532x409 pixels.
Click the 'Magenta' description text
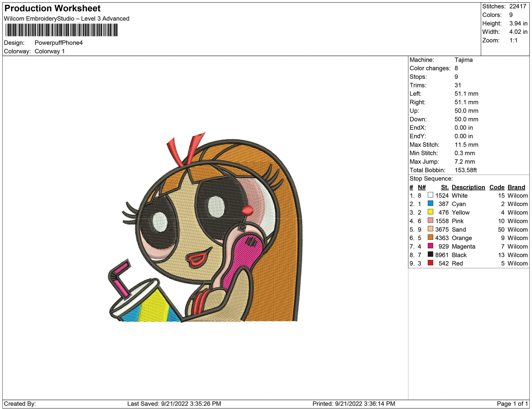point(464,246)
